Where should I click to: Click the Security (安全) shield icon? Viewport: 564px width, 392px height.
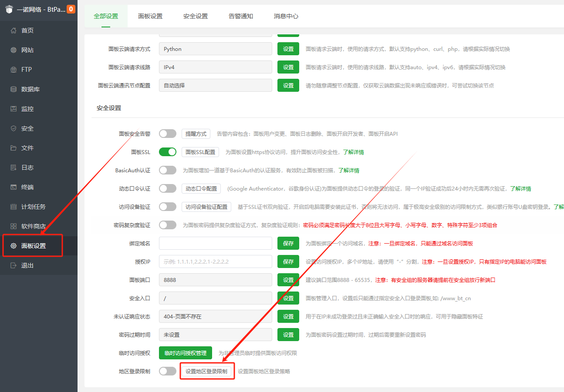coord(14,128)
